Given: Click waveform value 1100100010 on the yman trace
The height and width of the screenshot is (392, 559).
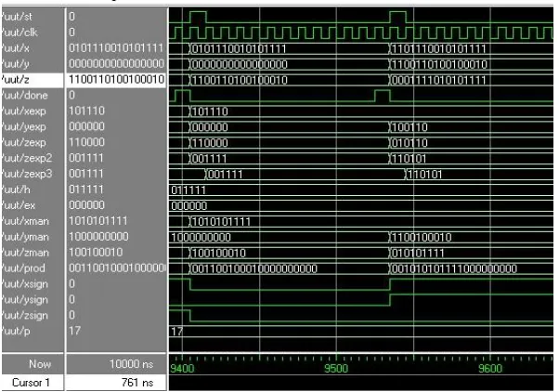Looking at the screenshot, I should [x=422, y=238].
